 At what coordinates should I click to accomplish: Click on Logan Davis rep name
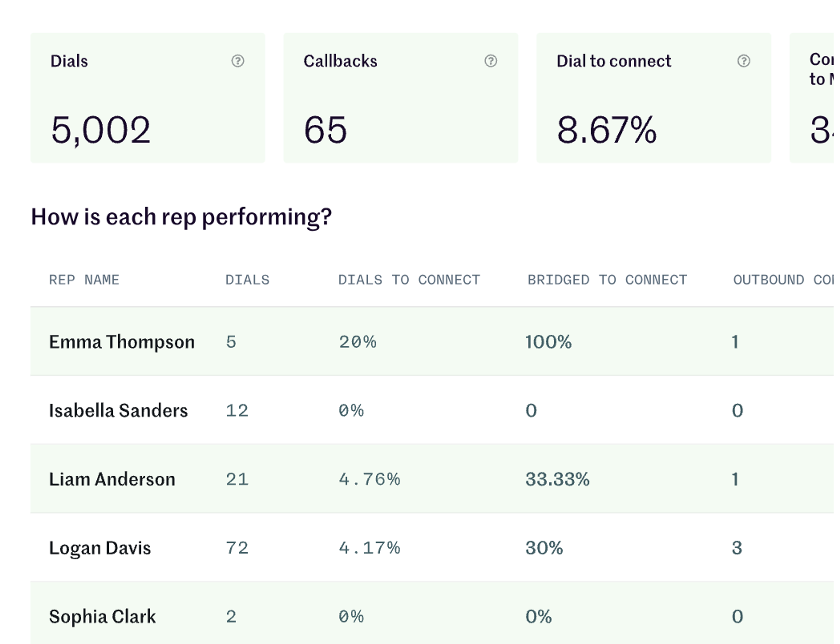(100, 548)
